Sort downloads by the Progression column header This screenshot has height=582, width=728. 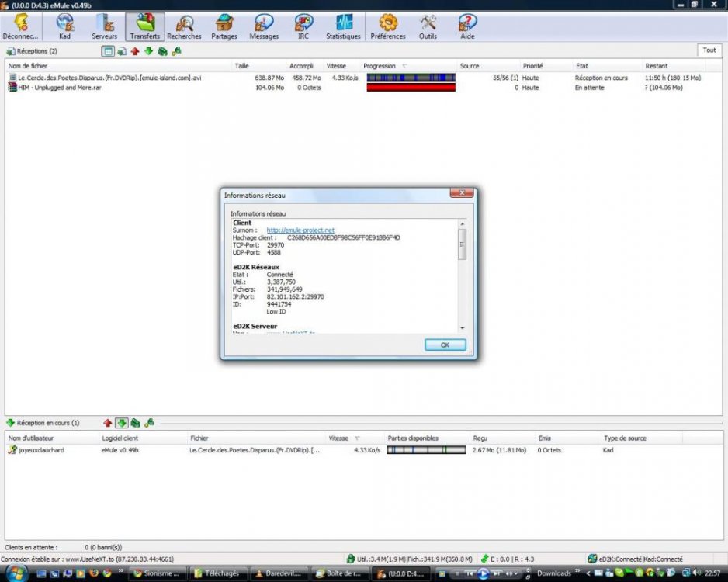click(380, 66)
